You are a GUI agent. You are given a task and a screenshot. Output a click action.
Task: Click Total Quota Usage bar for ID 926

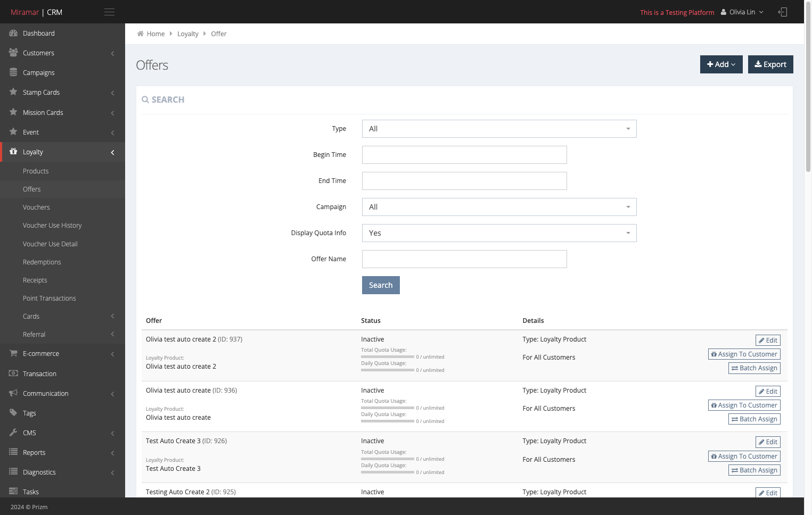(x=388, y=459)
